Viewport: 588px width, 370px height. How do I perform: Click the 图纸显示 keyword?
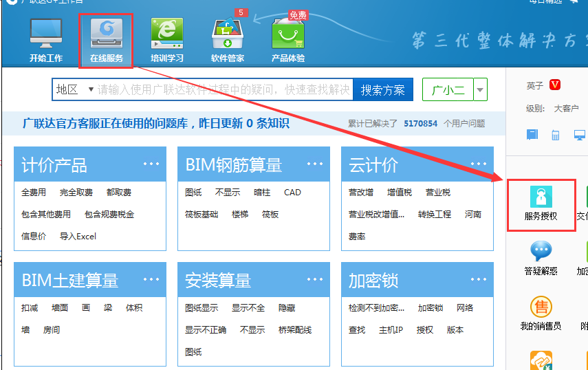point(202,308)
